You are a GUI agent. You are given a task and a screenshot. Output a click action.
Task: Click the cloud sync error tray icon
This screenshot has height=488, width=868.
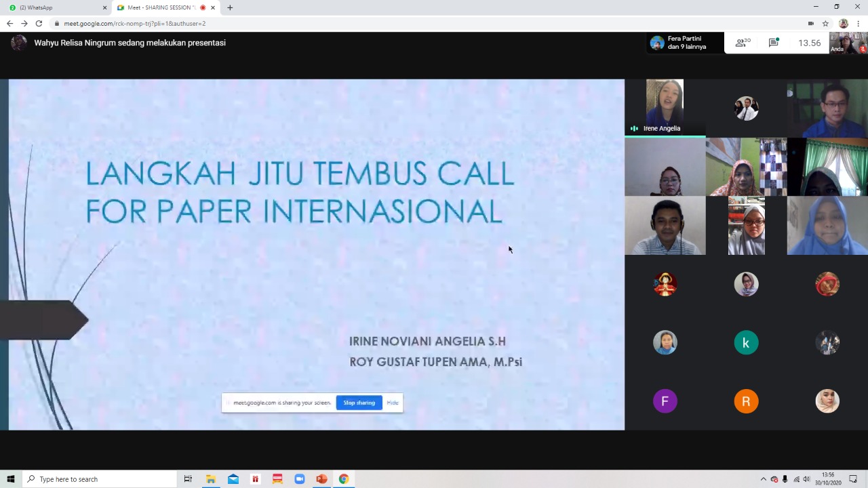[x=774, y=479]
